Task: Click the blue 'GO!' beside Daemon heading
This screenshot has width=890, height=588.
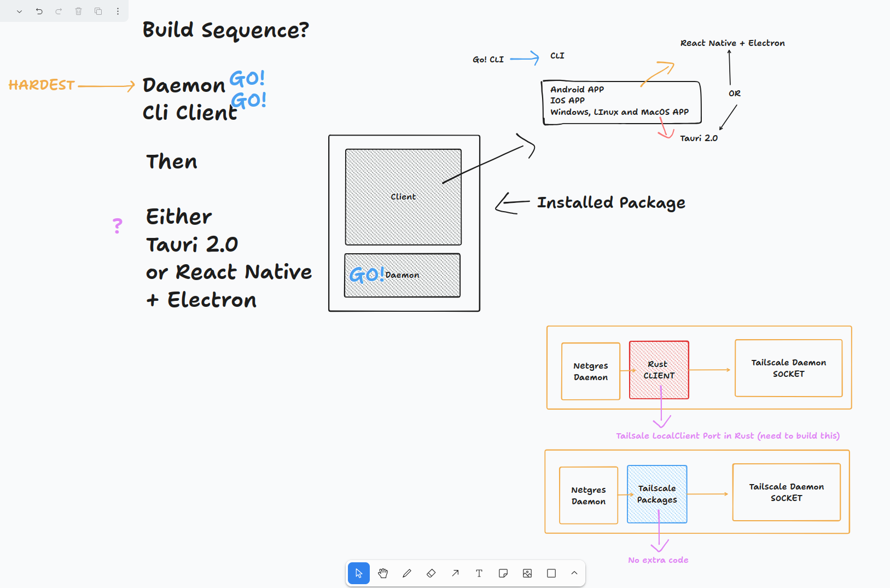Action: (x=247, y=79)
